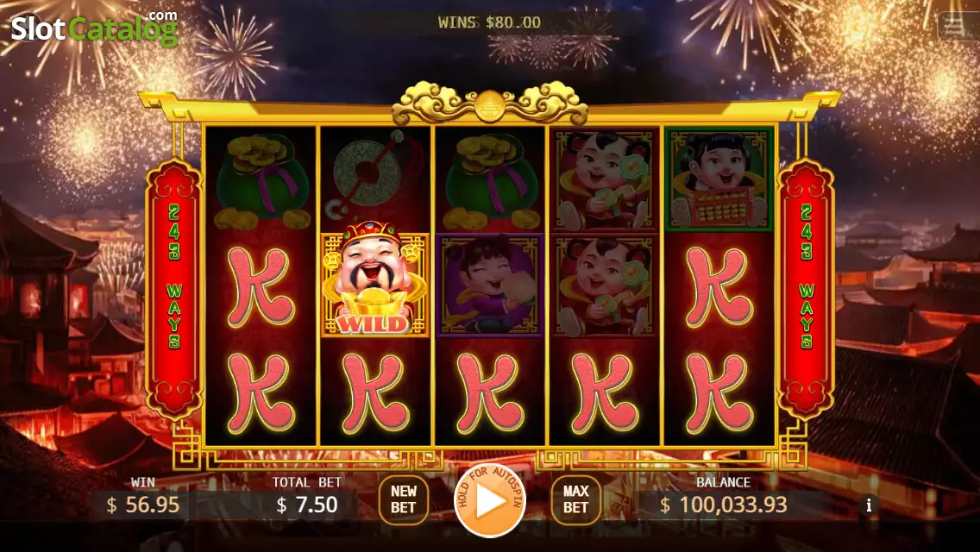The width and height of the screenshot is (980, 552).
Task: Click the NEW BET button
Action: [x=404, y=499]
